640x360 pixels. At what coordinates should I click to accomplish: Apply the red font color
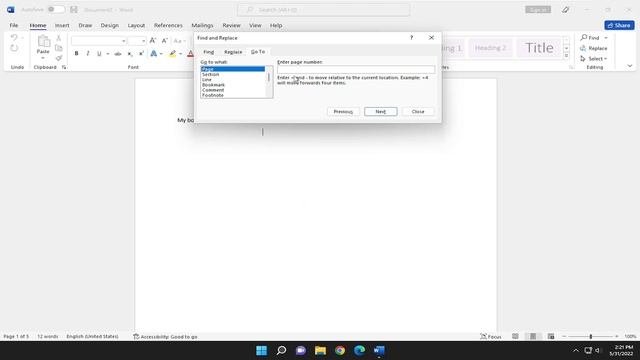point(190,53)
